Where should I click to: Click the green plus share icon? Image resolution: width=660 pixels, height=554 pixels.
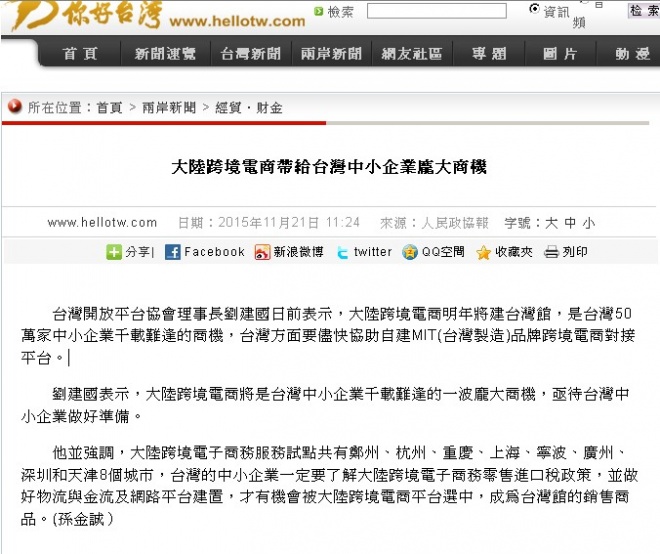pyautogui.click(x=114, y=252)
